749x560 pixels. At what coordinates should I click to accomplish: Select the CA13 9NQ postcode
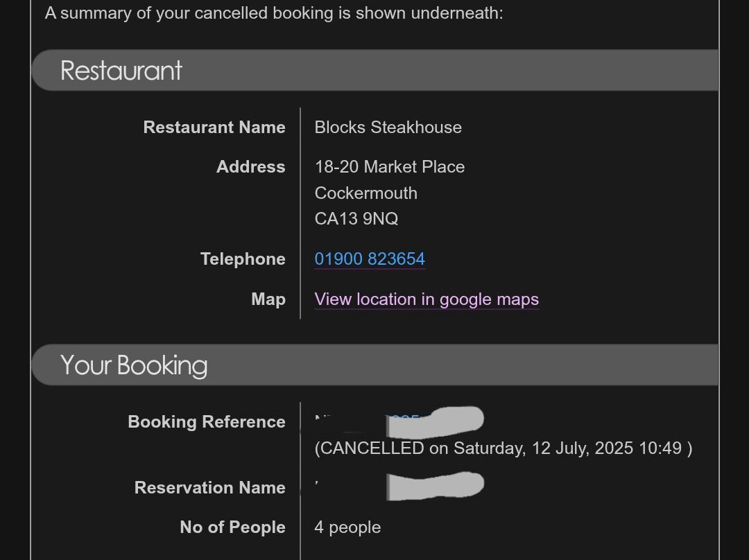[356, 219]
